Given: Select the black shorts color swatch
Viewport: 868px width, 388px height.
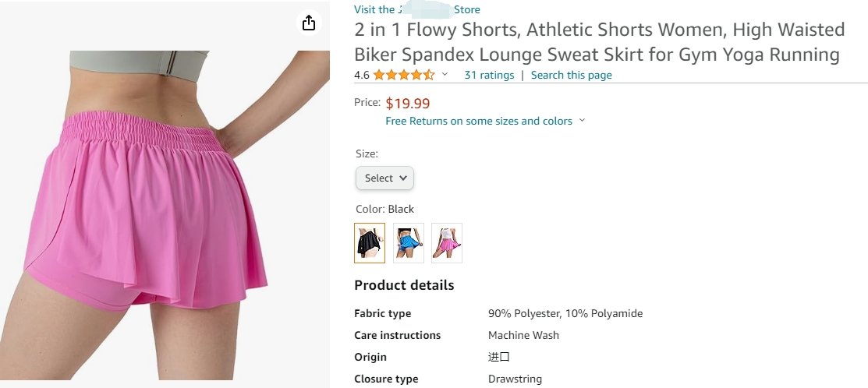Looking at the screenshot, I should [369, 242].
